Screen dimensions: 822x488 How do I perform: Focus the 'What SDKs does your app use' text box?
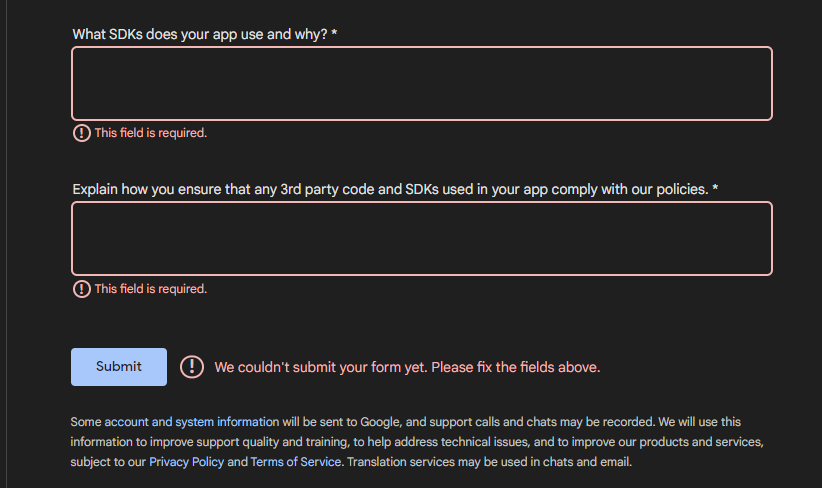(421, 84)
